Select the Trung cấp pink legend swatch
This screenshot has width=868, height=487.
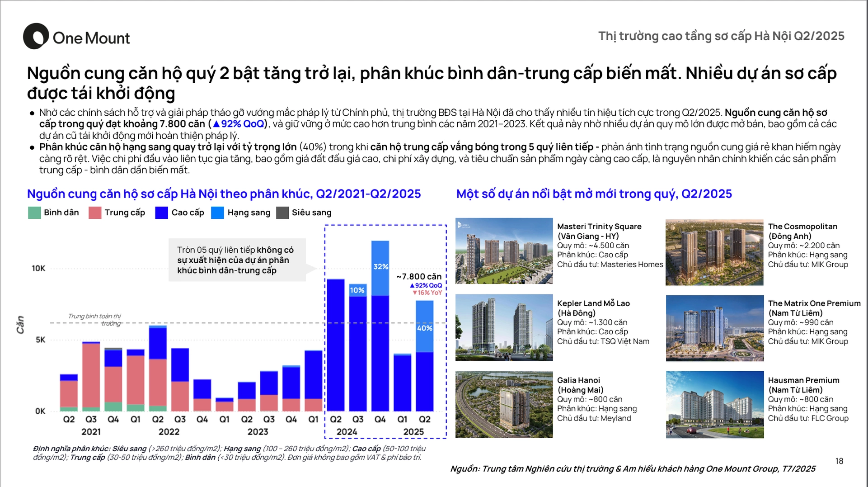click(95, 213)
